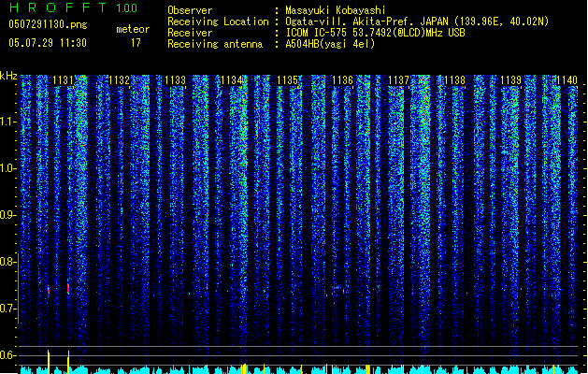Screen dimensions: 588x374
Task: Click the kHz axis unit label
Action: click(x=8, y=76)
